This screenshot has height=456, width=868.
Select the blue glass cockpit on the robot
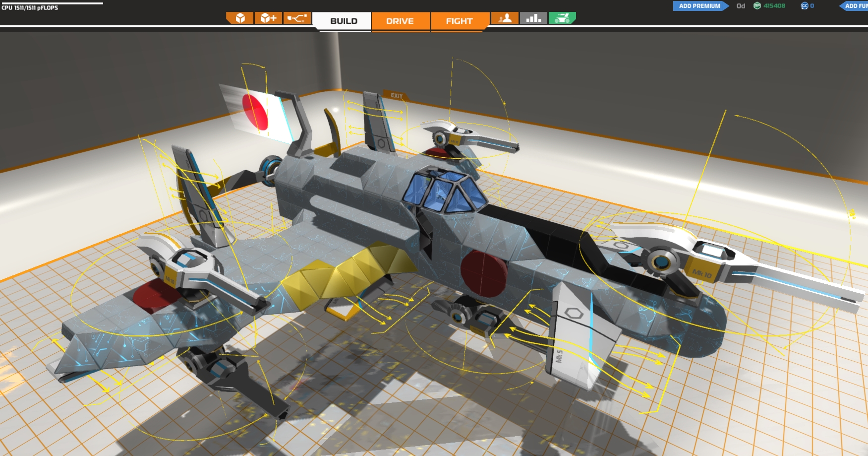(444, 192)
